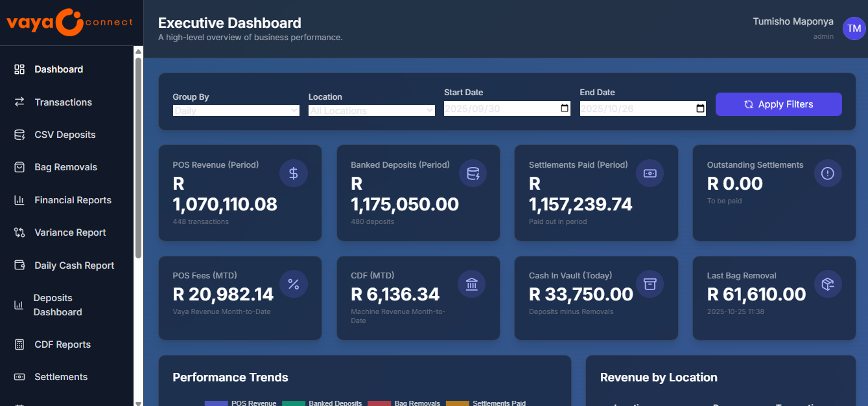
Task: Open CSV Deposits via its sidebar icon
Action: pos(18,134)
